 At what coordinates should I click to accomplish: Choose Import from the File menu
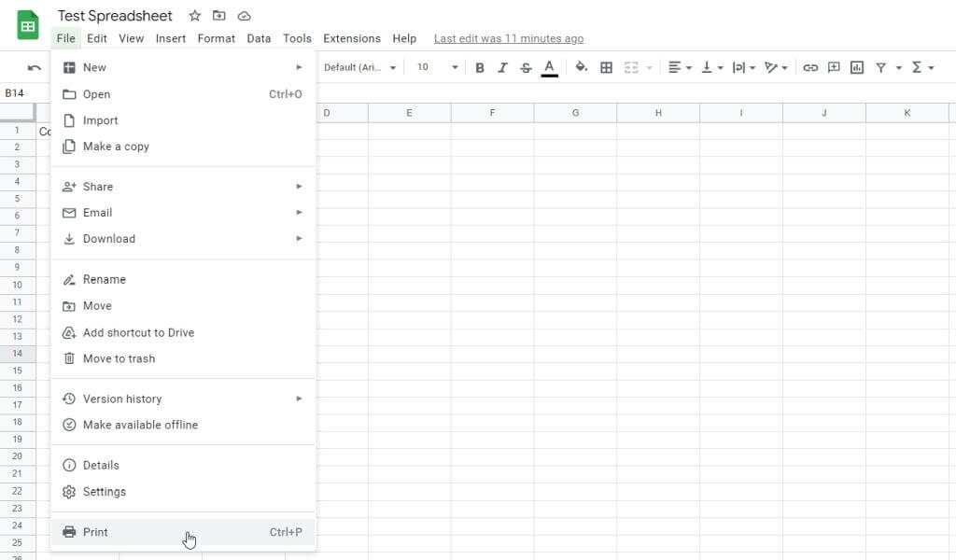pos(183,120)
